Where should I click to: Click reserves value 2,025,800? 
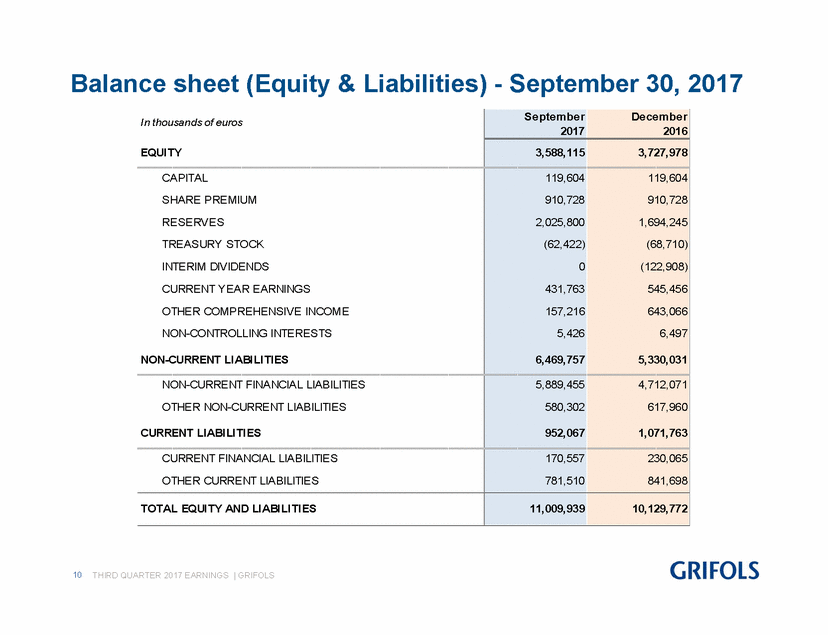(x=560, y=222)
